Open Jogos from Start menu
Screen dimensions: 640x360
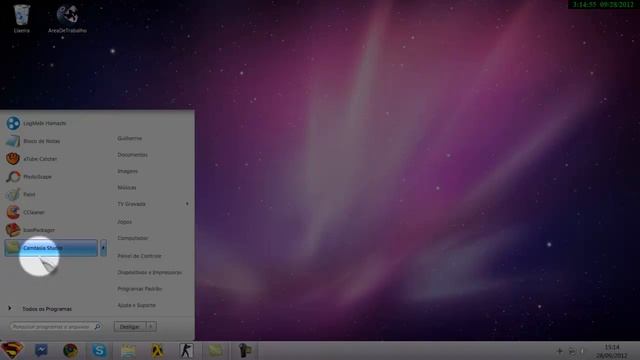[124, 222]
